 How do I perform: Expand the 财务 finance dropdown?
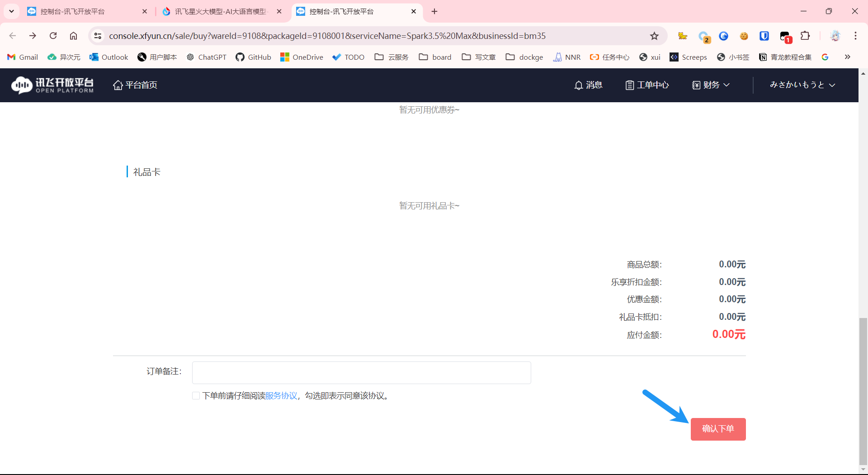click(x=711, y=85)
